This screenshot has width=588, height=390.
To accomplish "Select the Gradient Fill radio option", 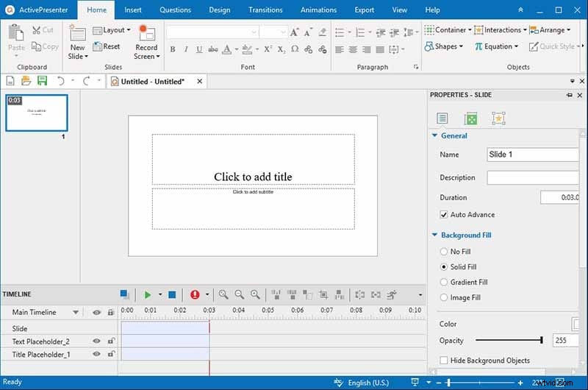I will point(444,283).
